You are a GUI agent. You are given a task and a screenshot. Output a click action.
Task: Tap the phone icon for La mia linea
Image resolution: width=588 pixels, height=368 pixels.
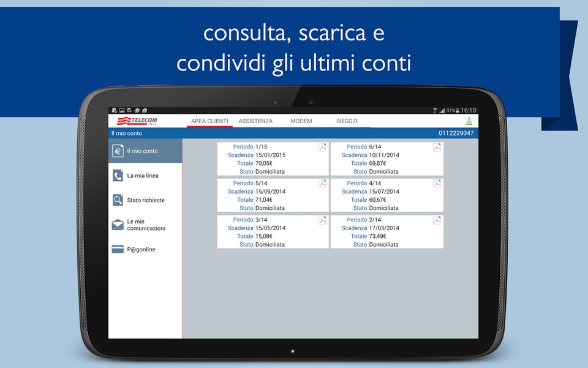click(118, 175)
